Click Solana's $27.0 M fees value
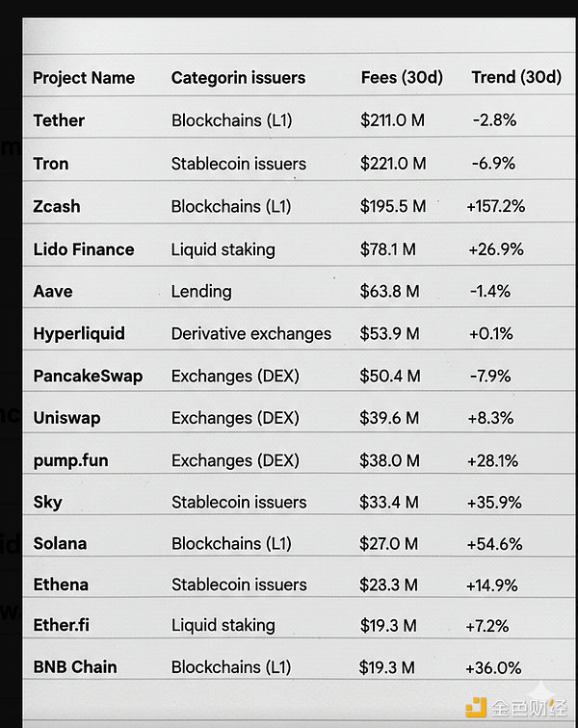This screenshot has height=728, width=578. (387, 543)
